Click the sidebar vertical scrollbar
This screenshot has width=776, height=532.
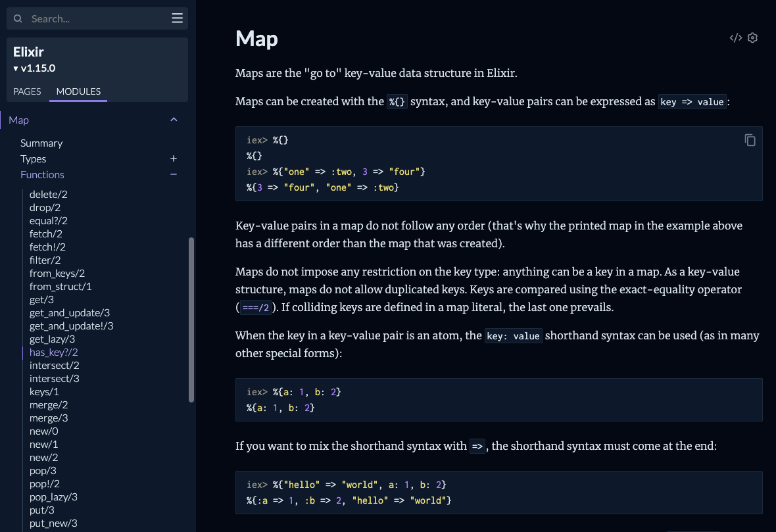[191, 319]
